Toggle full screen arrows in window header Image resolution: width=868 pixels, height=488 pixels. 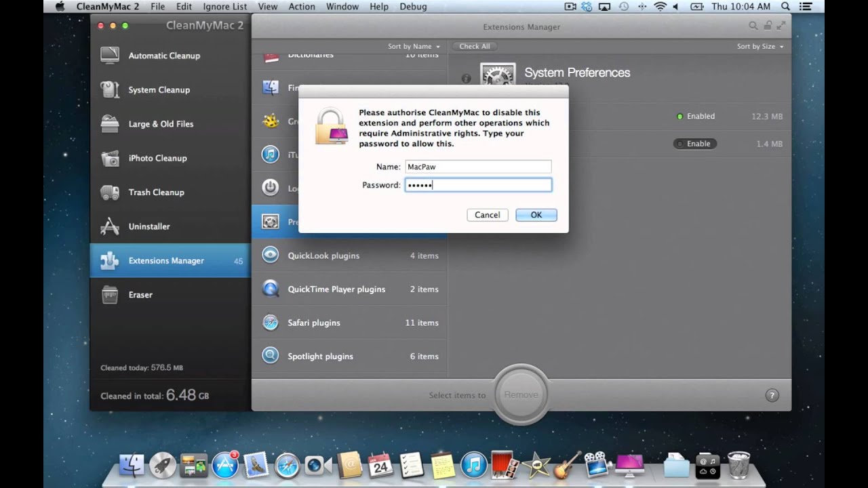(782, 26)
